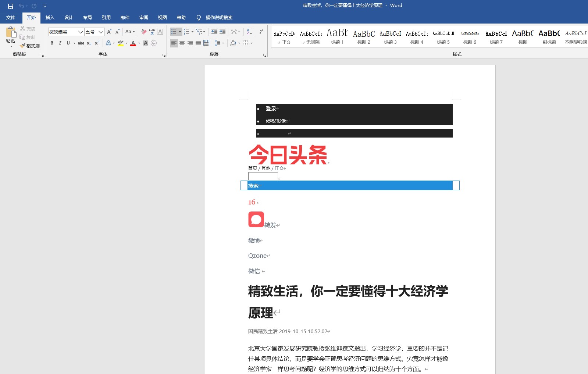Open the File (文件) tab
Viewport: 588px width, 374px height.
(11, 18)
